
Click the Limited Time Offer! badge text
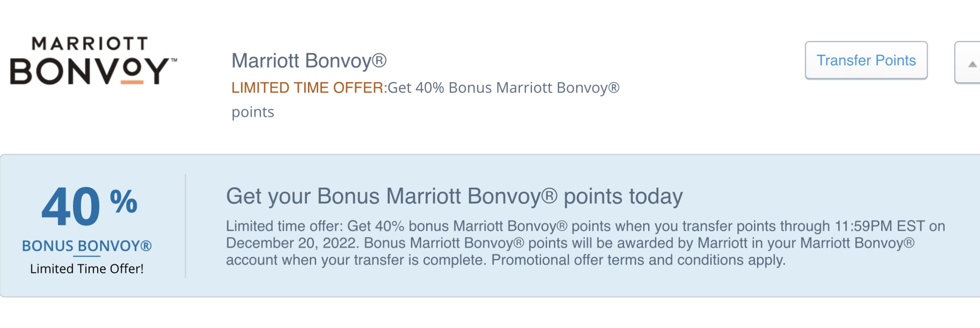pyautogui.click(x=87, y=269)
